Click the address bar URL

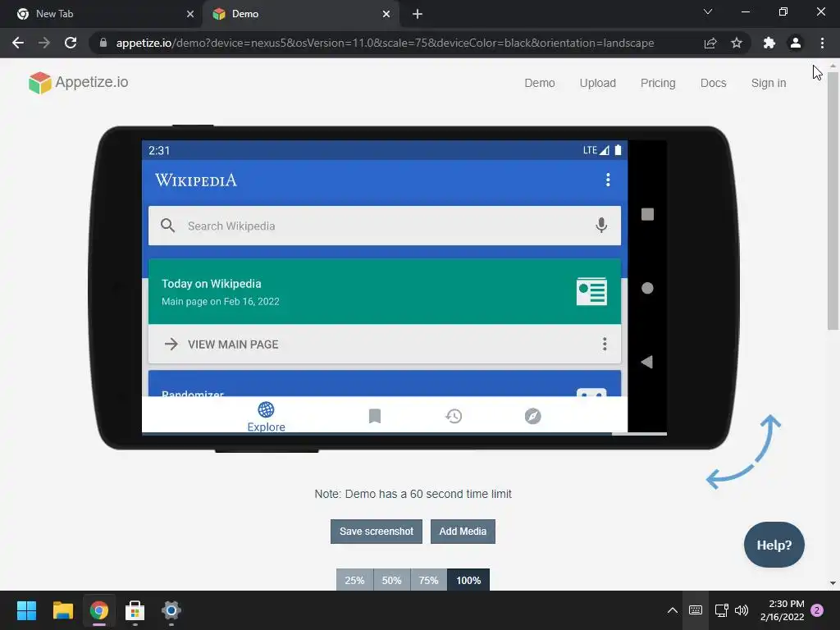385,43
